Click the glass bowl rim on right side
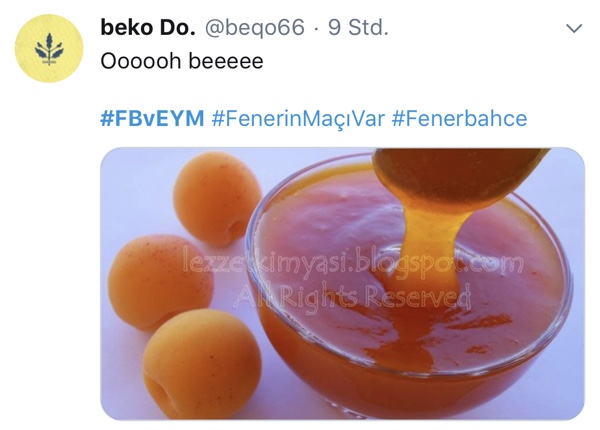 point(561,275)
